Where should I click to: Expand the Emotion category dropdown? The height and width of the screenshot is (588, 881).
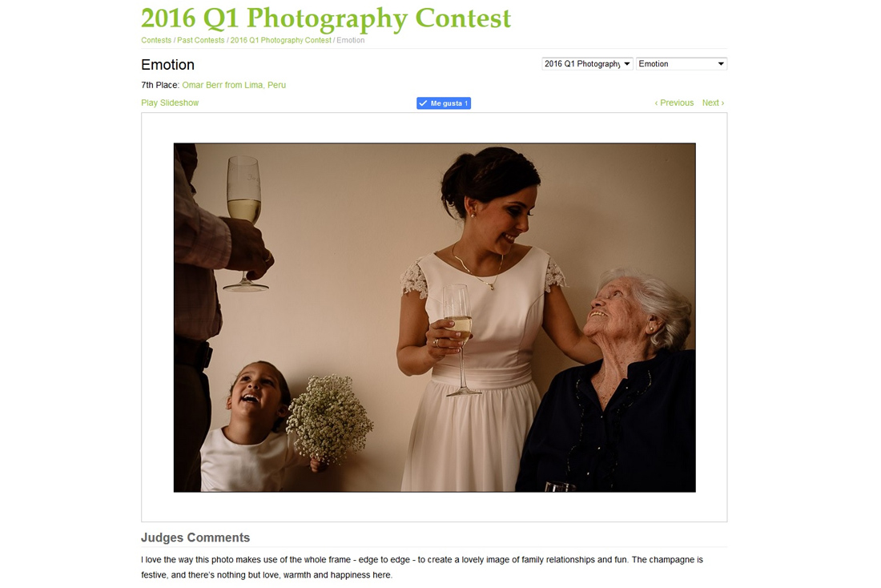point(682,64)
